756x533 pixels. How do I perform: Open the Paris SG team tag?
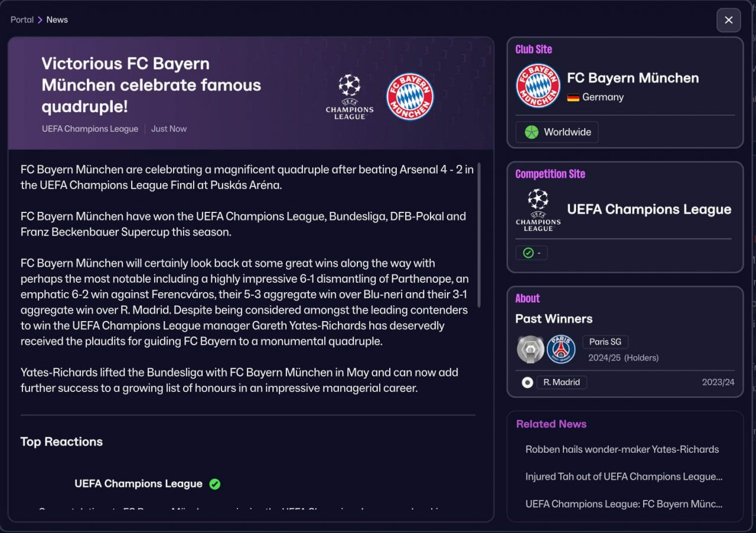click(605, 342)
